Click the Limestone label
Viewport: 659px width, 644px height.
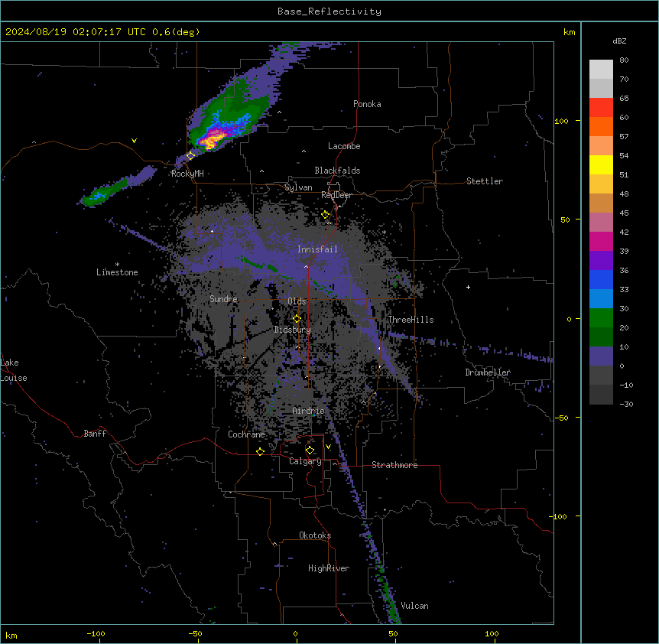coord(117,272)
